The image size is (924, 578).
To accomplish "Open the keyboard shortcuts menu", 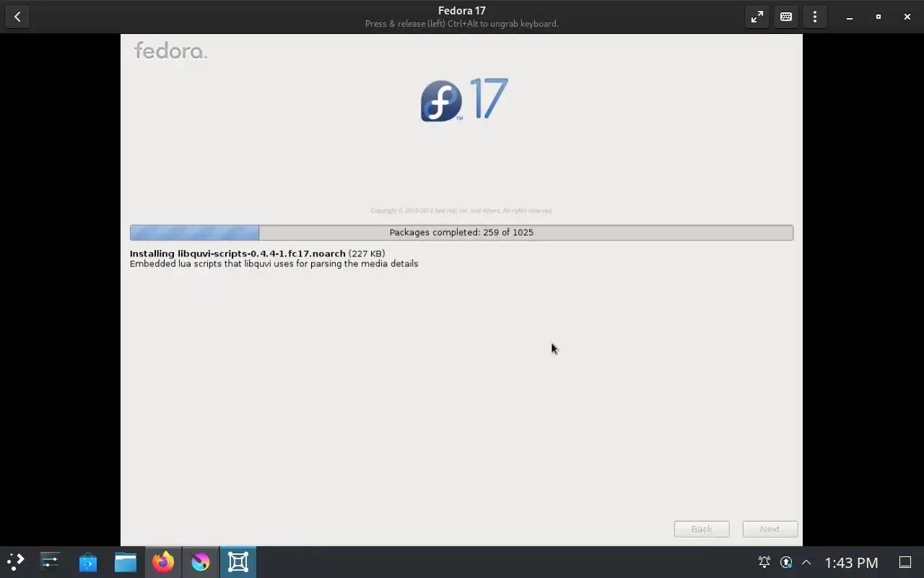I will [786, 17].
